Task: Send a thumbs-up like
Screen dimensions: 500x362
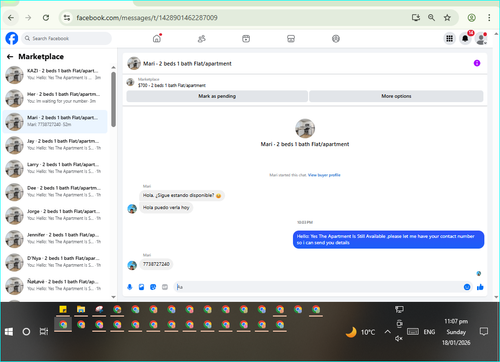Action: point(480,287)
